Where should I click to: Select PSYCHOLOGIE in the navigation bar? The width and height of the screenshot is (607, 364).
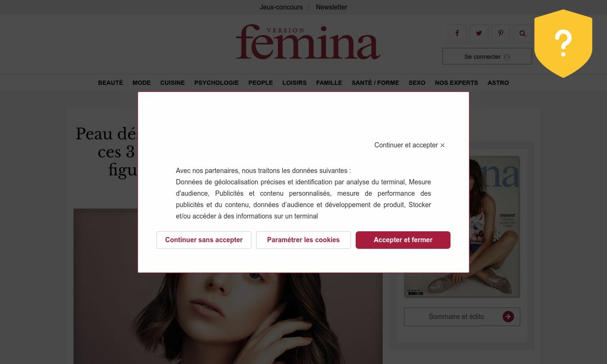pyautogui.click(x=216, y=82)
